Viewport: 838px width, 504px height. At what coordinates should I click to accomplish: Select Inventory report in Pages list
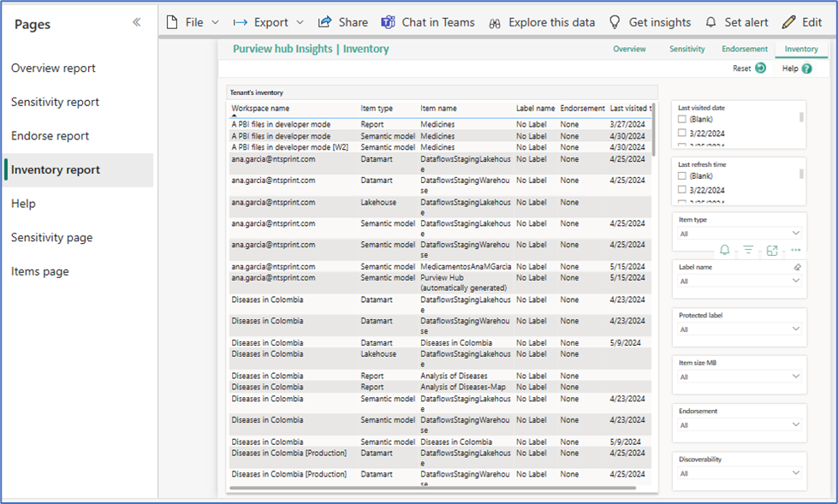click(79, 170)
